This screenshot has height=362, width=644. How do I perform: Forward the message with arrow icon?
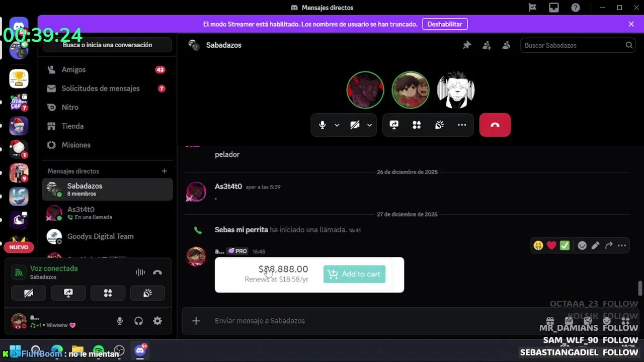coord(609,245)
